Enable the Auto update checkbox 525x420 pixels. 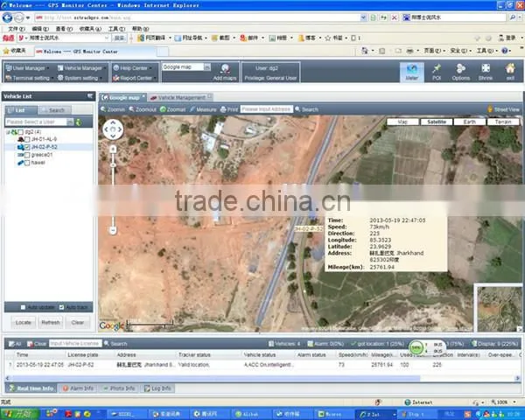[x=23, y=307]
